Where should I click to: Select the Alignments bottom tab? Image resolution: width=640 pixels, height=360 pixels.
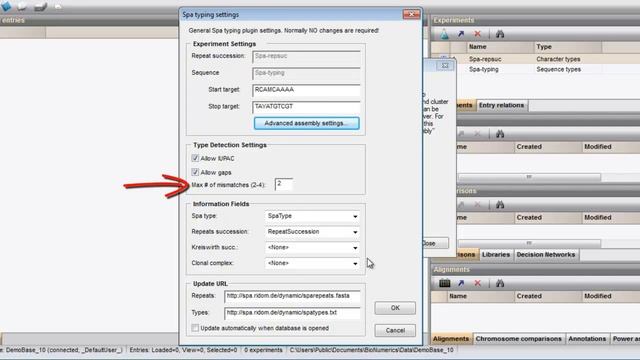tap(451, 339)
